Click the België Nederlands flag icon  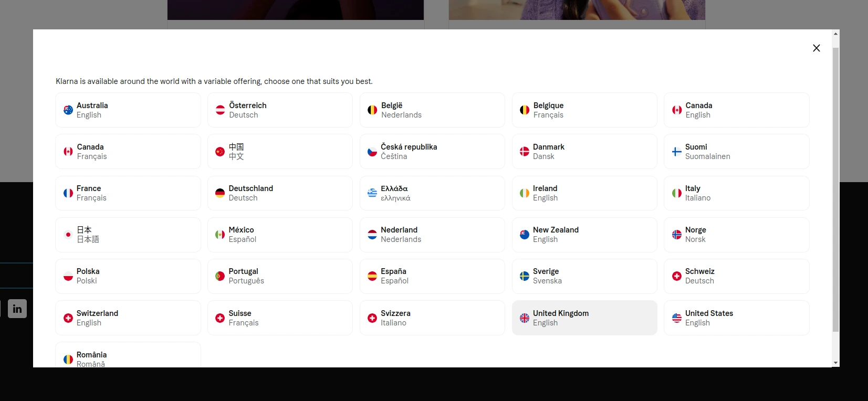tap(372, 110)
